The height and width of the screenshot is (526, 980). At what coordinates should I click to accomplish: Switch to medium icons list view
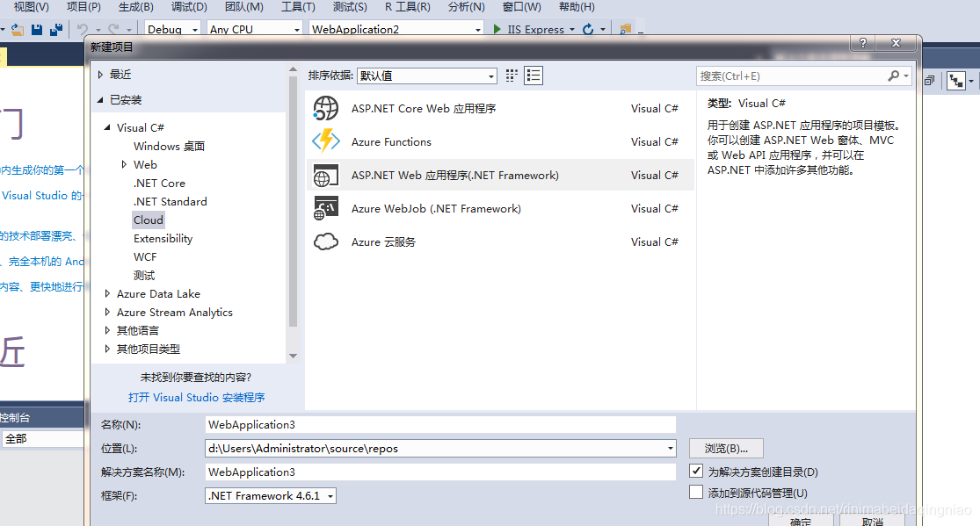(x=534, y=76)
